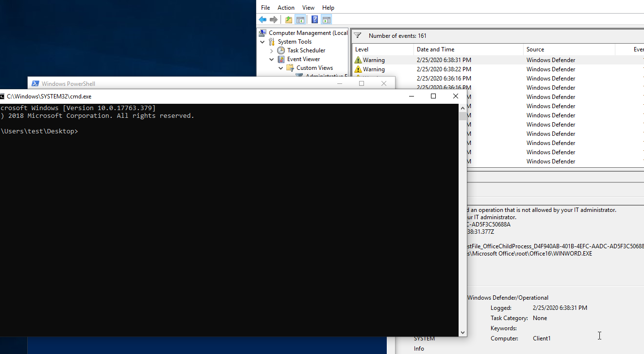Open Help via the question mark icon
Image resolution: width=644 pixels, height=354 pixels.
coord(315,20)
